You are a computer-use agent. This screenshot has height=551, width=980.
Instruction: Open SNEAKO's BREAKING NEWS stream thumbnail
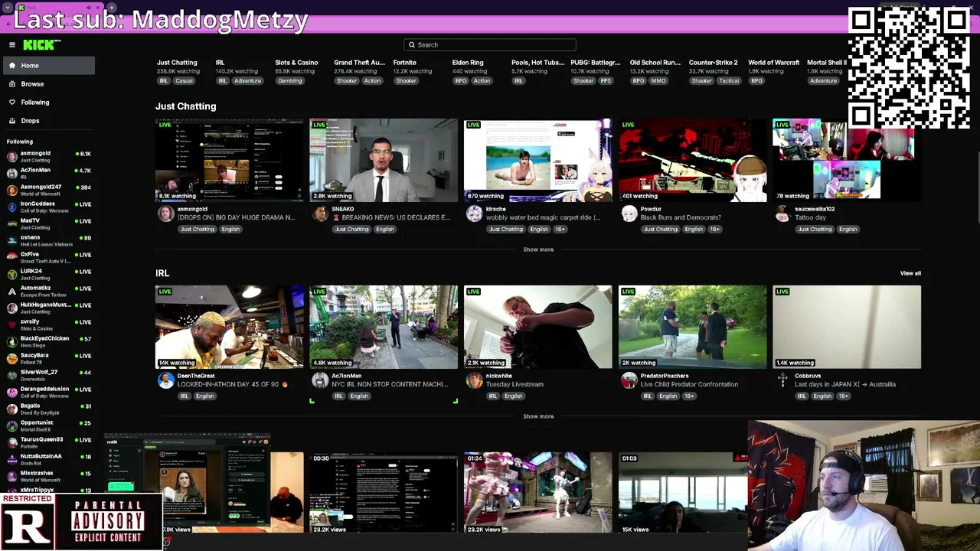384,161
